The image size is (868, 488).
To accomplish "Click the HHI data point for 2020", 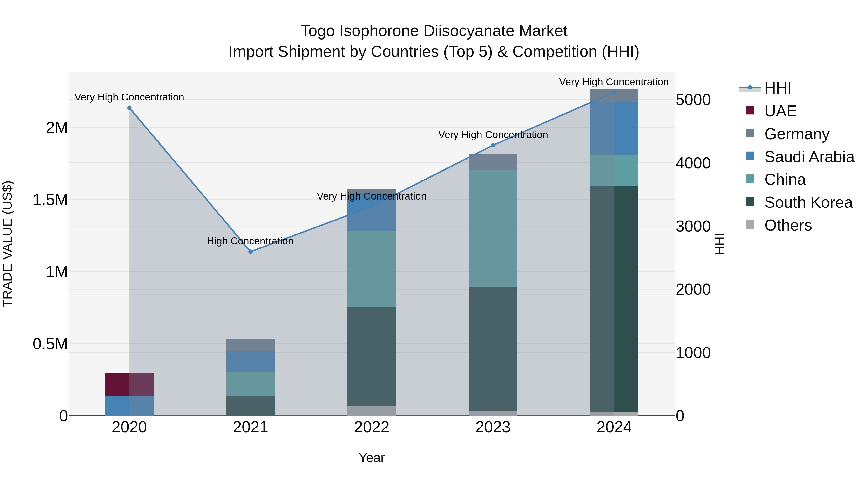I will point(129,108).
